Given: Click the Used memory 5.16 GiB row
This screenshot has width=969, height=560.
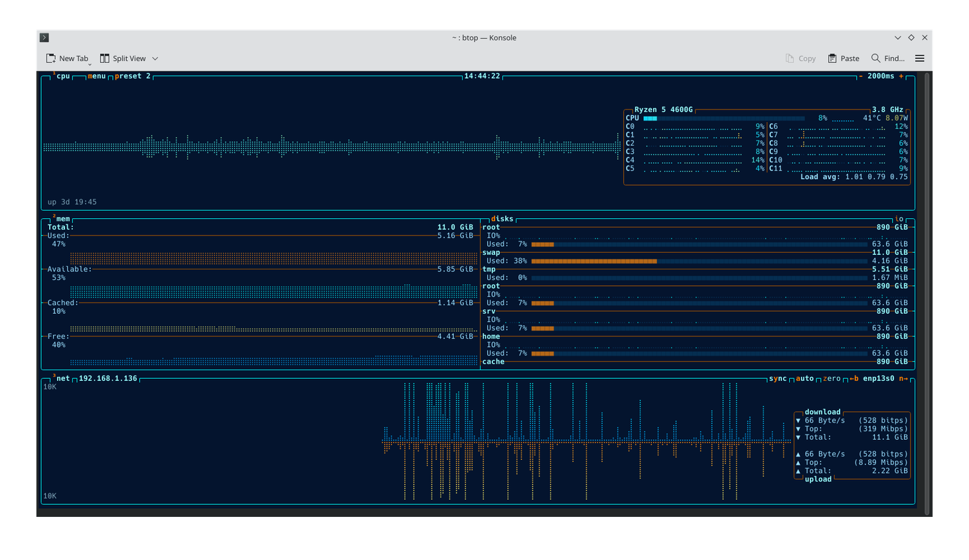Looking at the screenshot, I should [x=260, y=236].
